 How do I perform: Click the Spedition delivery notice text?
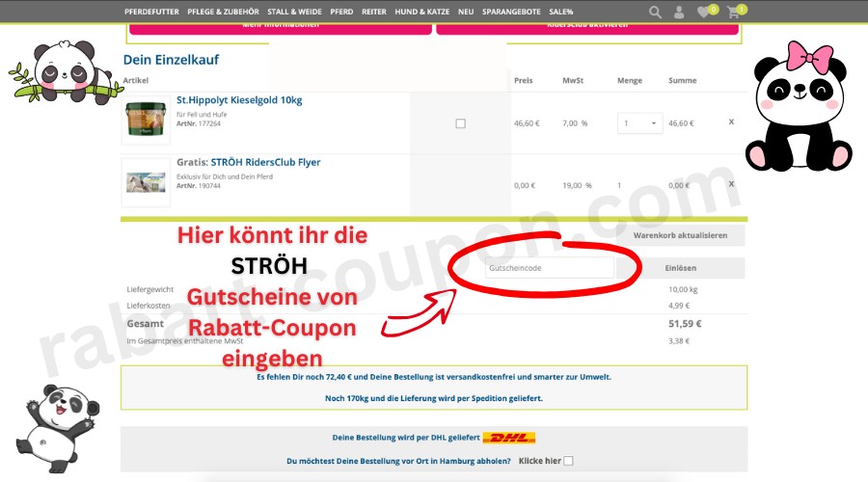point(434,398)
